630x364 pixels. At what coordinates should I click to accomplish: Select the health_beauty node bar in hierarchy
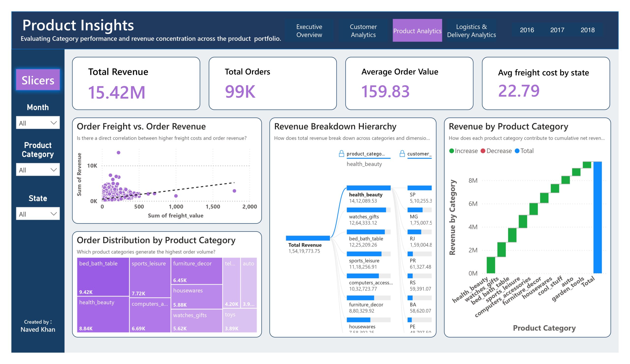click(x=368, y=188)
